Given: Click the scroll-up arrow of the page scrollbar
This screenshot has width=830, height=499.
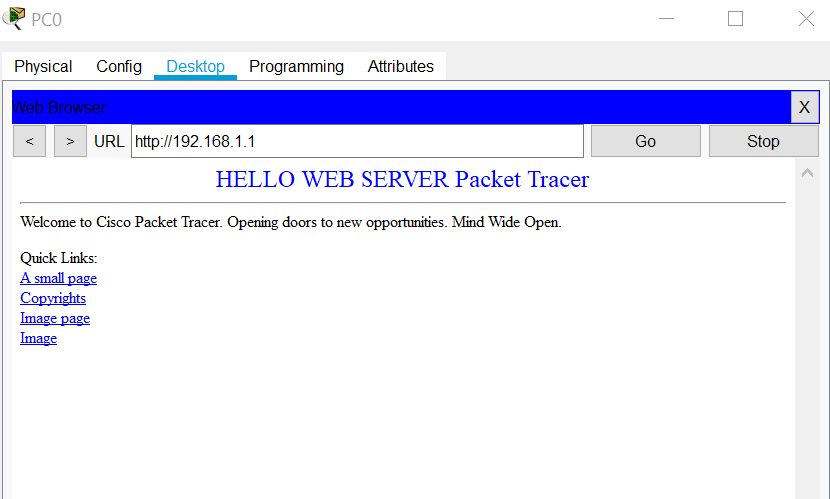Looking at the screenshot, I should (x=807, y=173).
